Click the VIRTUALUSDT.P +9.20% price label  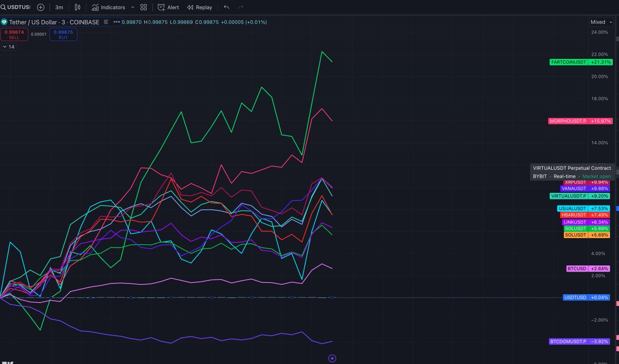[x=580, y=196]
